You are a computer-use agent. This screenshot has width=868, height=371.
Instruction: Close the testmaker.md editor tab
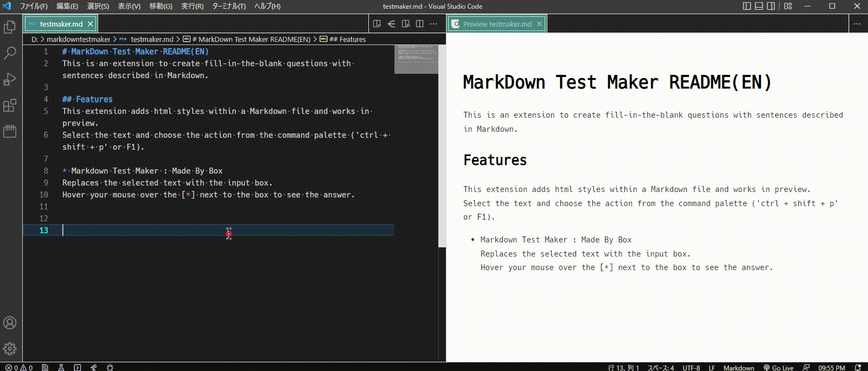click(91, 24)
